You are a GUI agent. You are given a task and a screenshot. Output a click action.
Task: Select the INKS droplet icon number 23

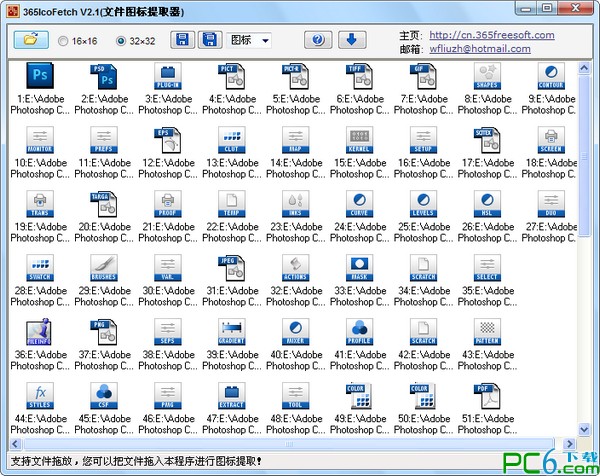tap(295, 204)
